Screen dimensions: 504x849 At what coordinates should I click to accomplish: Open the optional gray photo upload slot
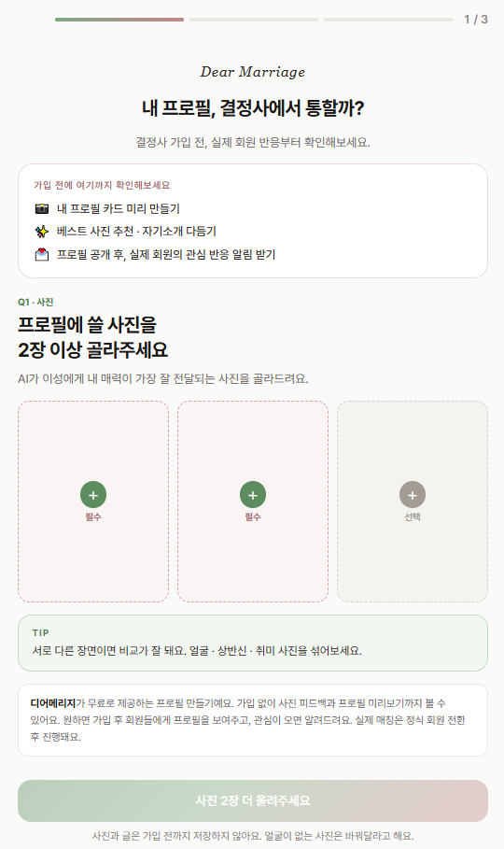pyautogui.click(x=413, y=502)
